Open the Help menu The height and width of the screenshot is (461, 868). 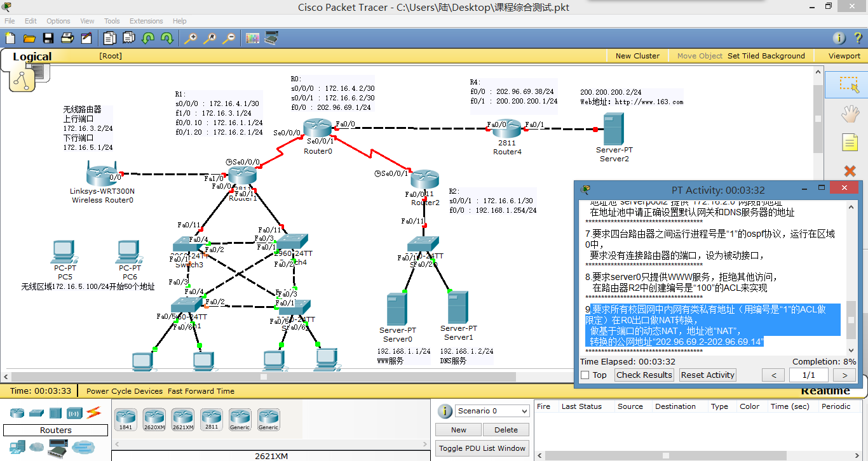click(180, 21)
